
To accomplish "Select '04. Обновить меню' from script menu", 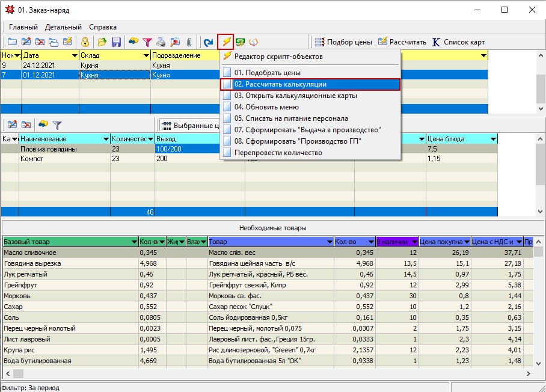I will 262,107.
